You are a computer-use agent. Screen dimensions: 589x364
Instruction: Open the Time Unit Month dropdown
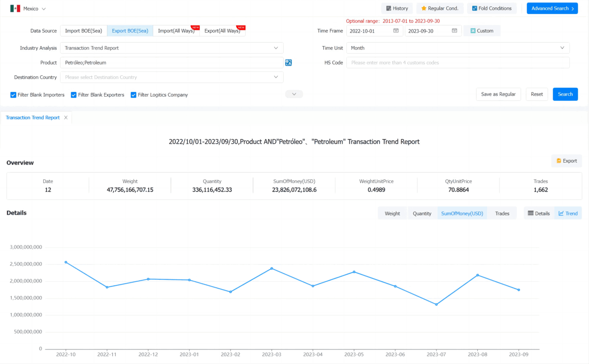tap(458, 48)
